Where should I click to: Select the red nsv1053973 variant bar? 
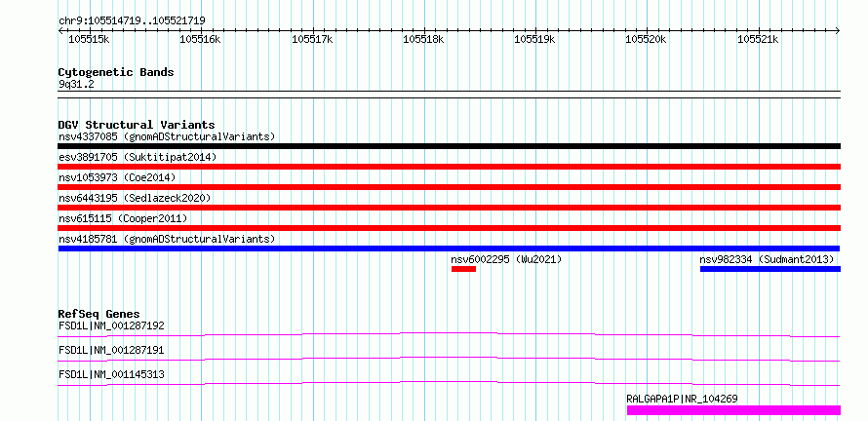[x=449, y=187]
